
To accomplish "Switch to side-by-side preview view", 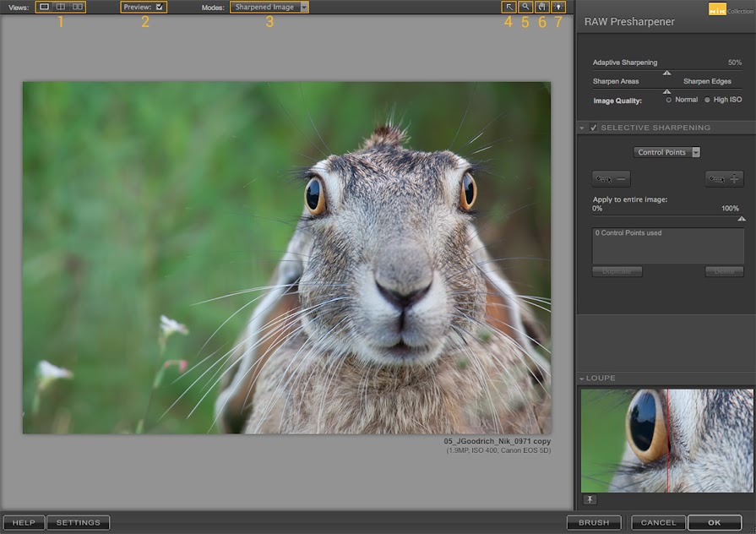I will click(78, 7).
